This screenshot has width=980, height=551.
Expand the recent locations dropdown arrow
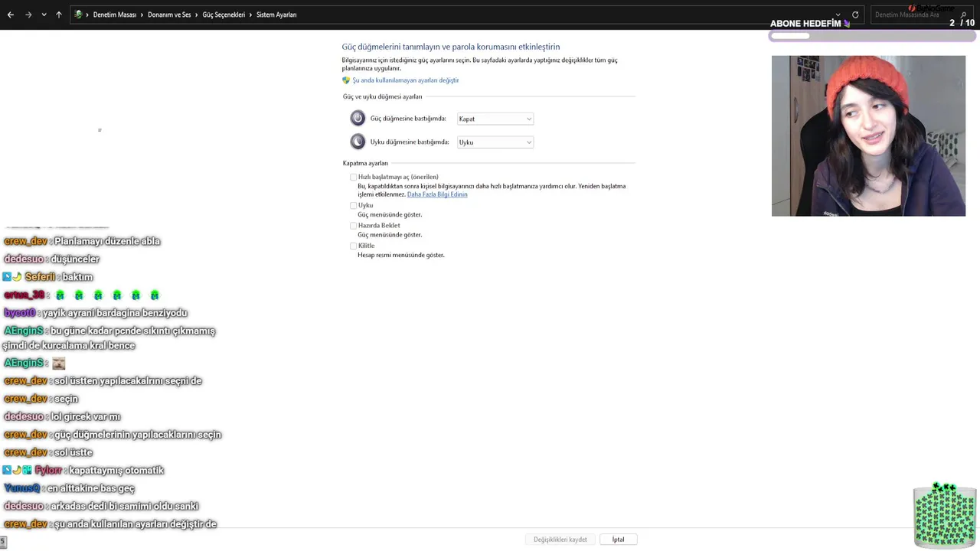(x=44, y=15)
